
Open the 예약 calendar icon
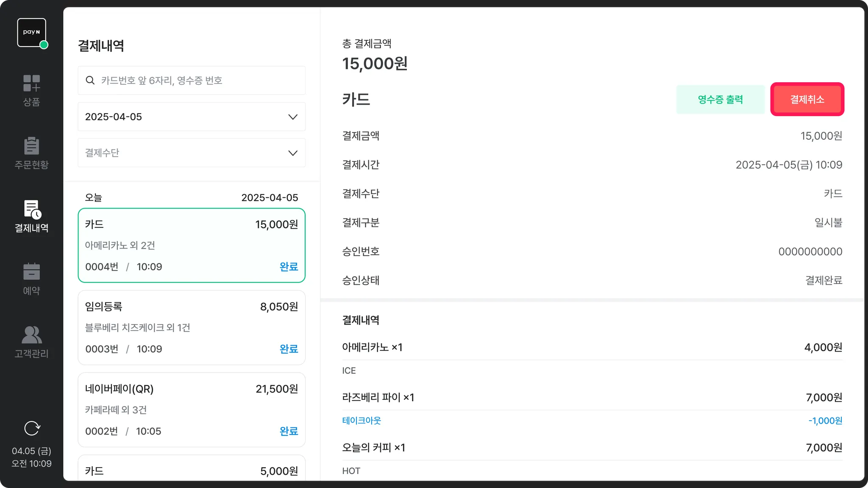pyautogui.click(x=32, y=272)
